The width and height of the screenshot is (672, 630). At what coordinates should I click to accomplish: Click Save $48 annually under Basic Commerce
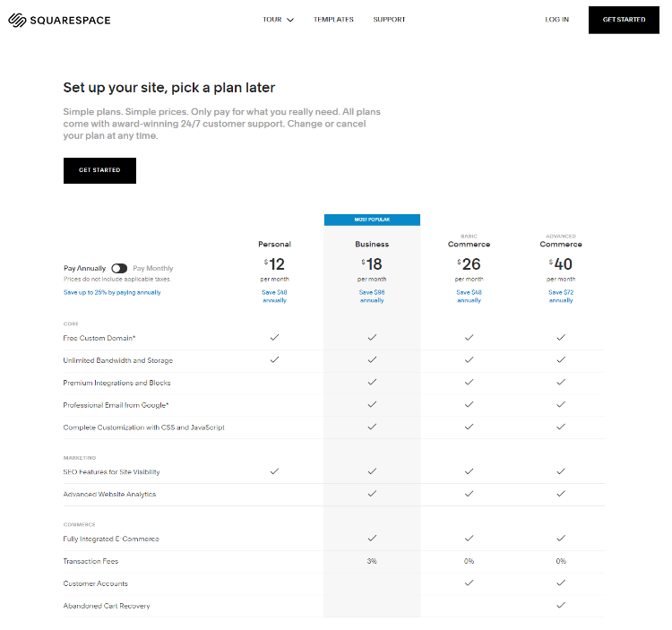coord(469,296)
